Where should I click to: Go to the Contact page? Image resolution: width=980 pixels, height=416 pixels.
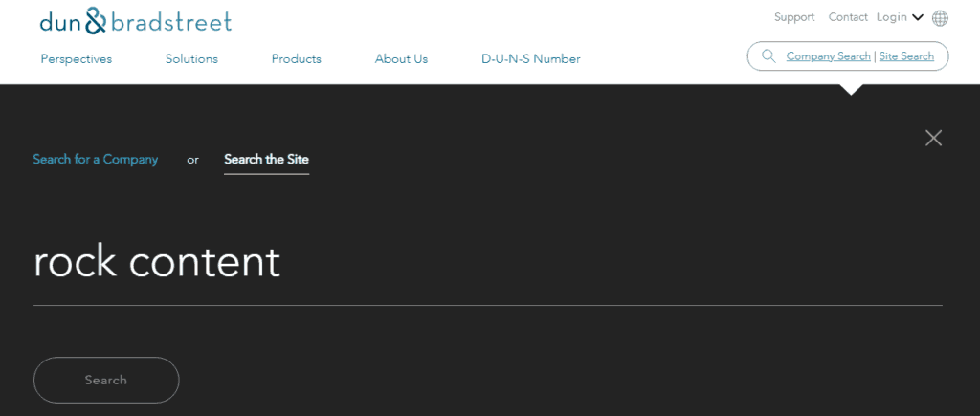(x=848, y=17)
